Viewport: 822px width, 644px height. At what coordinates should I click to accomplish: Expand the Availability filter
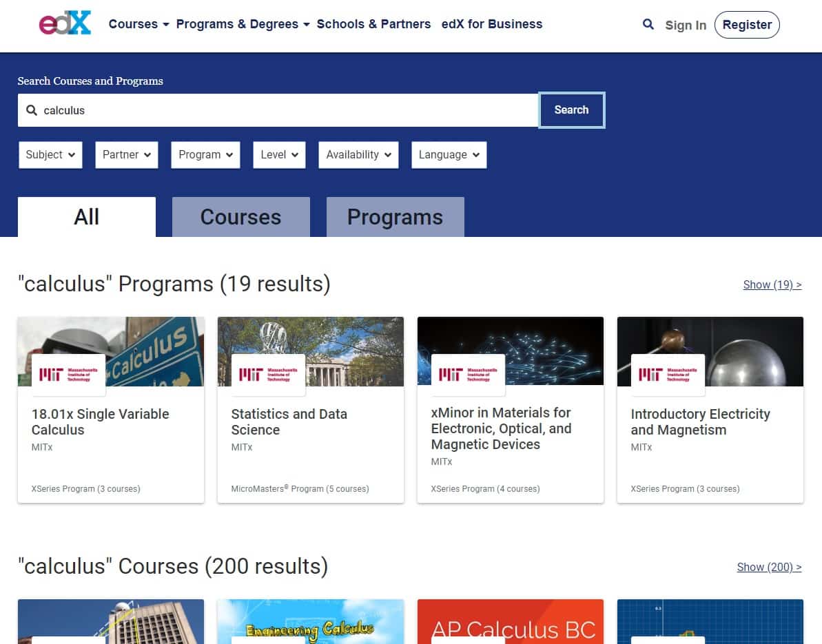358,154
